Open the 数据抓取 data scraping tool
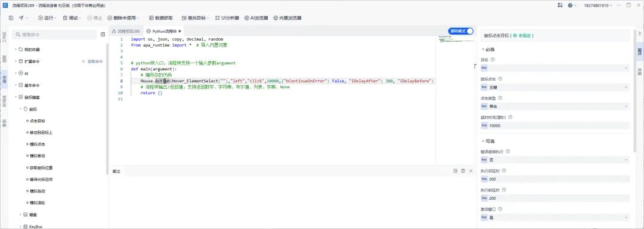Screen dimensions: 644x229 point(160,18)
